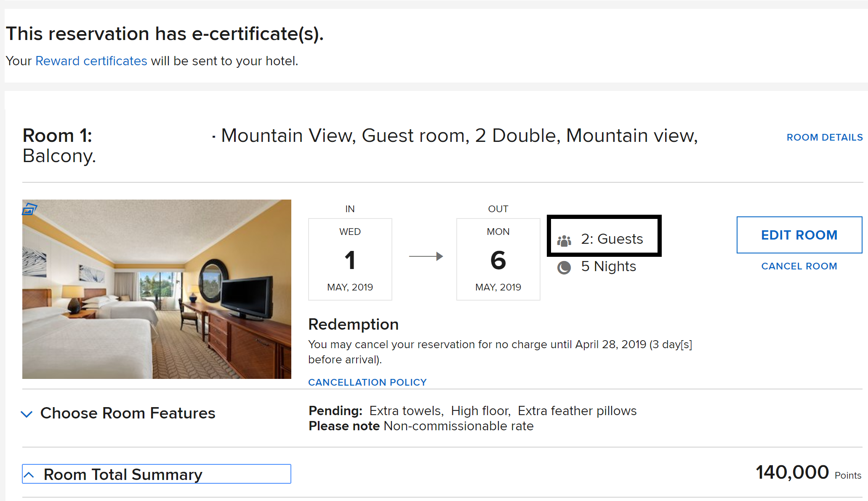Click the 140,000 Points total

[808, 473]
